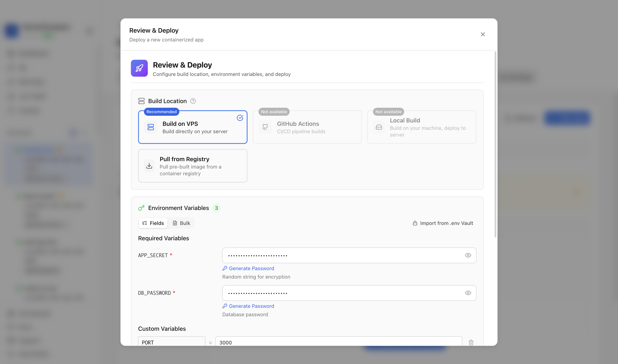Click Import from .env Vault
The image size is (618, 364).
tap(443, 223)
